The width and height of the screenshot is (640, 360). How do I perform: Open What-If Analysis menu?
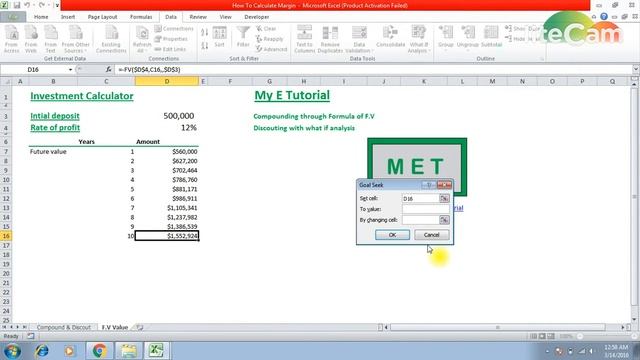coord(419,39)
